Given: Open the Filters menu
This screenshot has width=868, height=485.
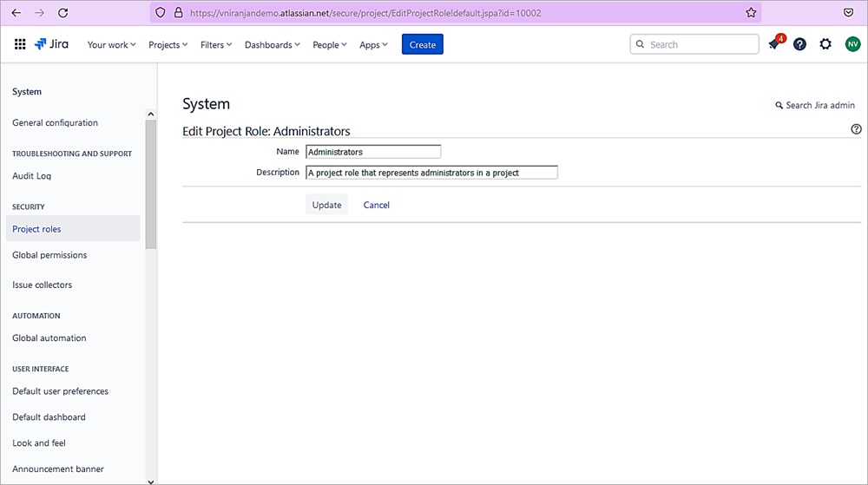Looking at the screenshot, I should pyautogui.click(x=216, y=45).
